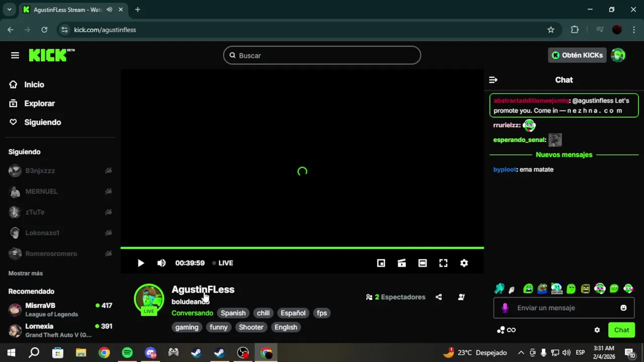Reload the kick.com page
644x362 pixels.
(44, 30)
